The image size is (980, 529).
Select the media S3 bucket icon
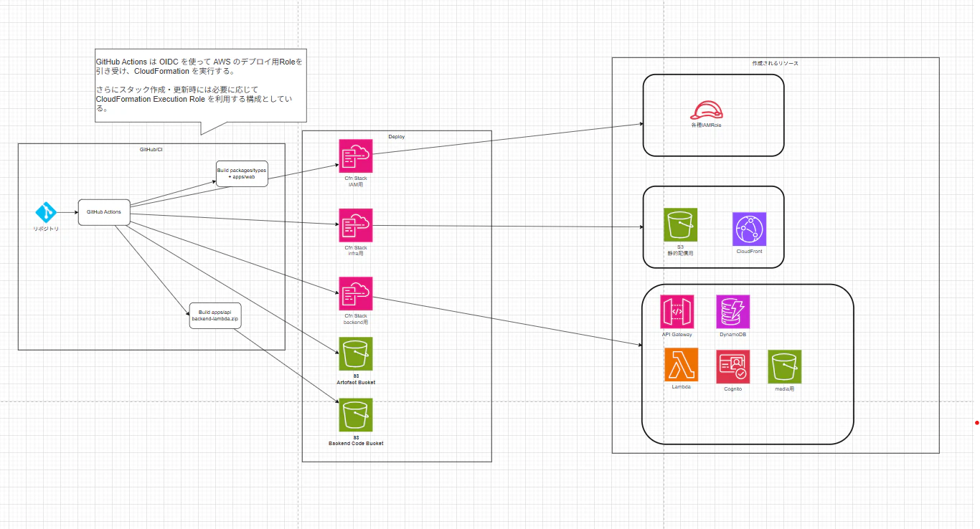785,367
